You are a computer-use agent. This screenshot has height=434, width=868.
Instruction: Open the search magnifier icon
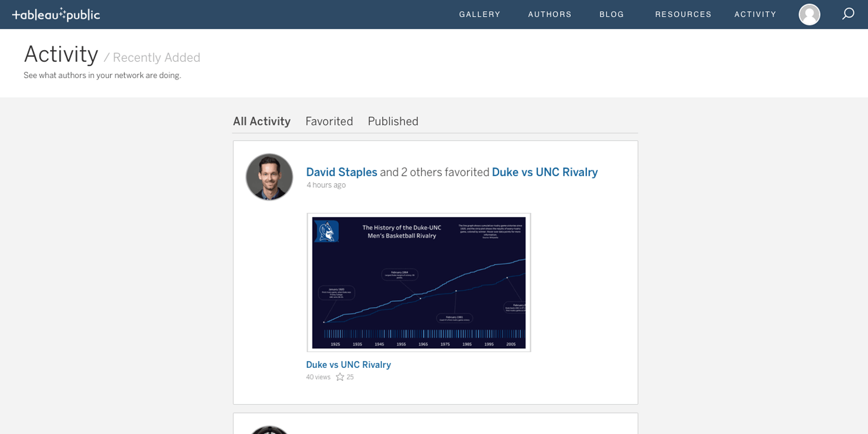pyautogui.click(x=848, y=14)
